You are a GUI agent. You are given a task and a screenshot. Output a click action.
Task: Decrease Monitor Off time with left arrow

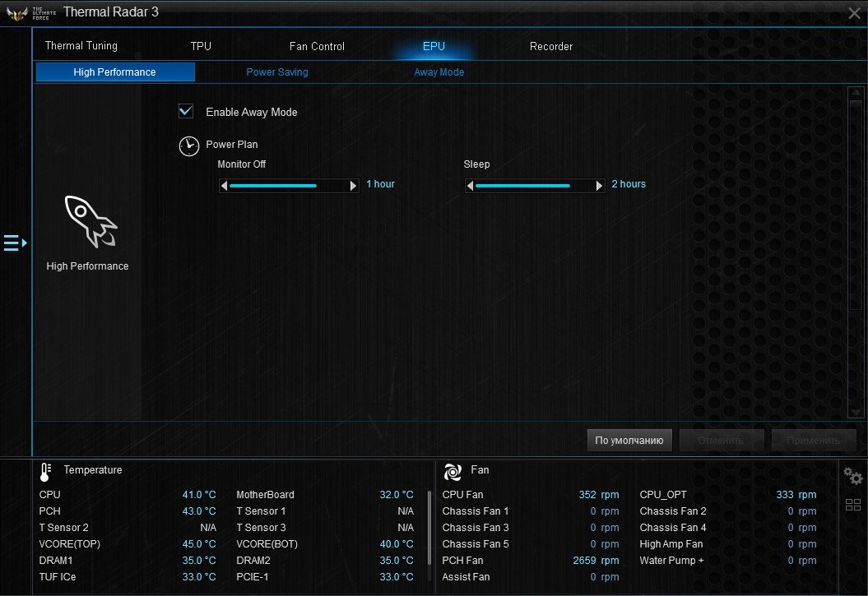224,186
